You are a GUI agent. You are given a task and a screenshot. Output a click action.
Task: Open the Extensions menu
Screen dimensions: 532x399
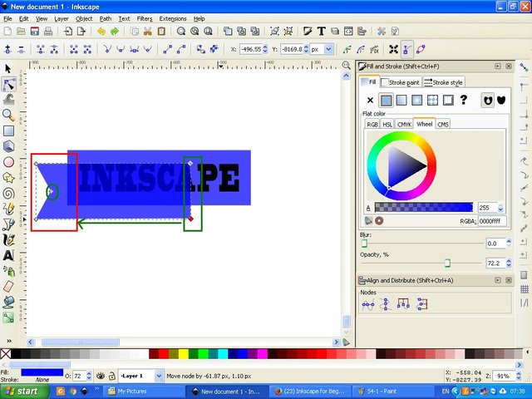173,18
